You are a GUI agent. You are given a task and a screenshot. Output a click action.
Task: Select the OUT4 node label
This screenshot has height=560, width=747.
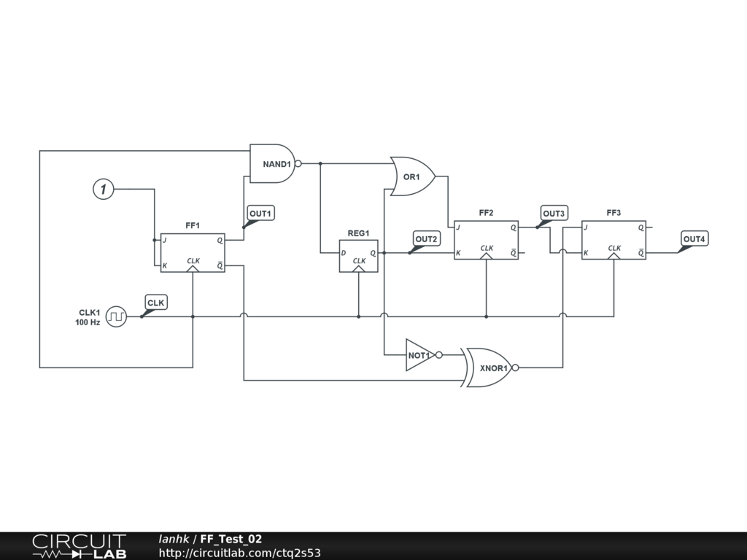(x=694, y=239)
